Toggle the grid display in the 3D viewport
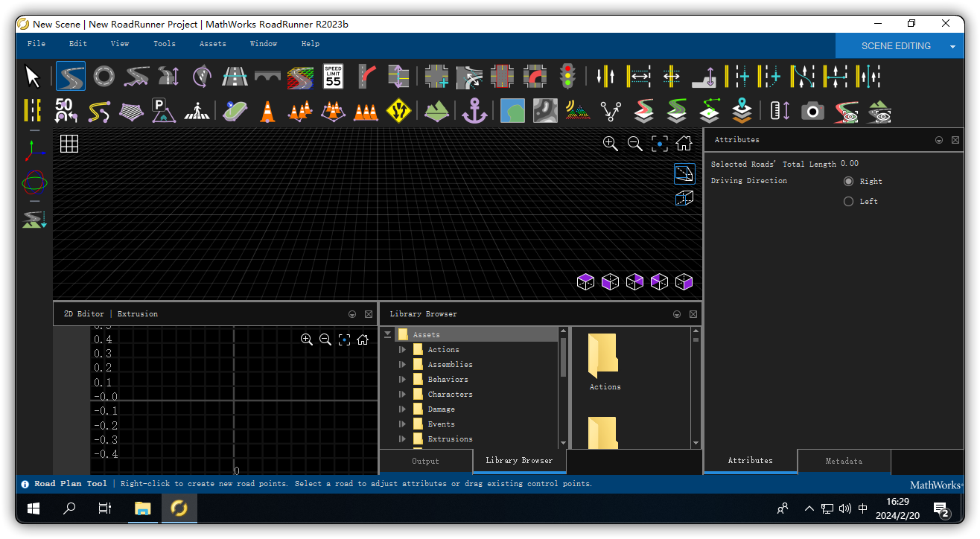 pyautogui.click(x=69, y=144)
